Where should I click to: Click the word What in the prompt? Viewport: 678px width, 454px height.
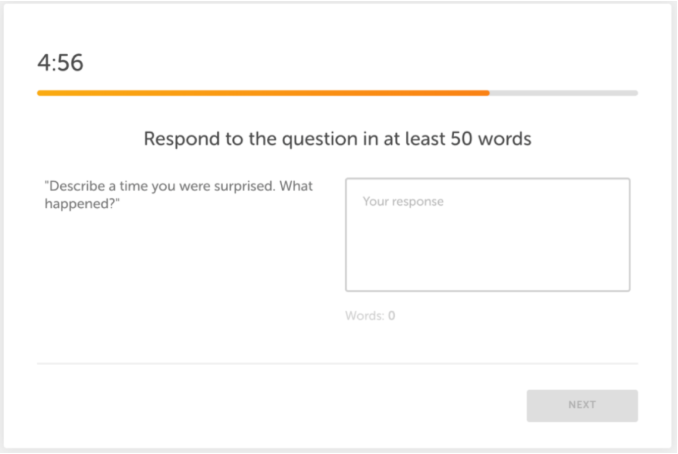296,186
